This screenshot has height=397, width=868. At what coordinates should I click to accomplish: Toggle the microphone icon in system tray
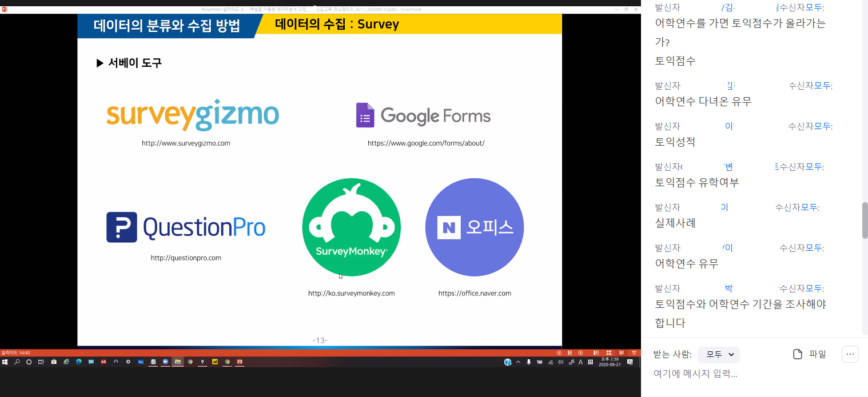tap(529, 362)
